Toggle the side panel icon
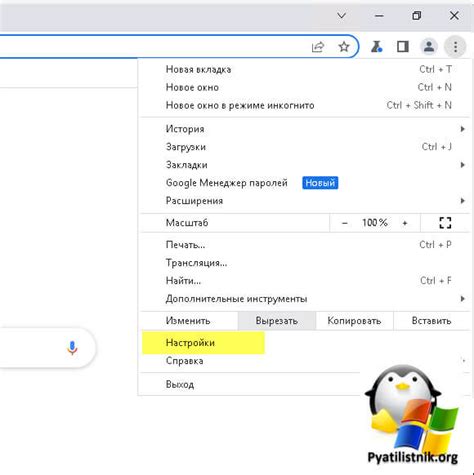This screenshot has height=475, width=474. [403, 47]
